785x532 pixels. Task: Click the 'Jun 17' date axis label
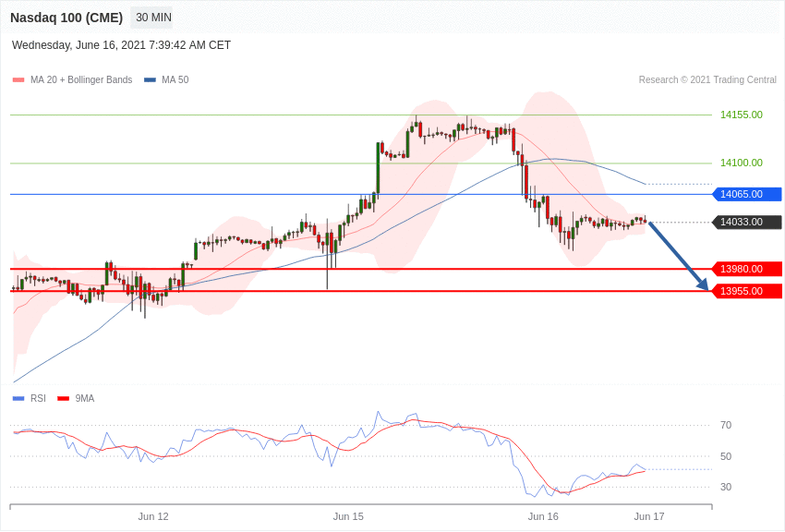click(x=649, y=517)
